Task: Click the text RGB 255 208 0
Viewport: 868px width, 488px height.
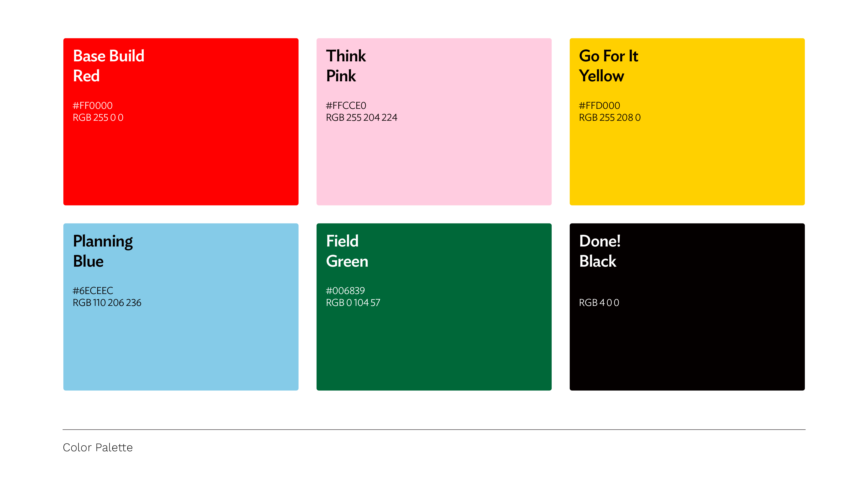Action: pos(610,118)
